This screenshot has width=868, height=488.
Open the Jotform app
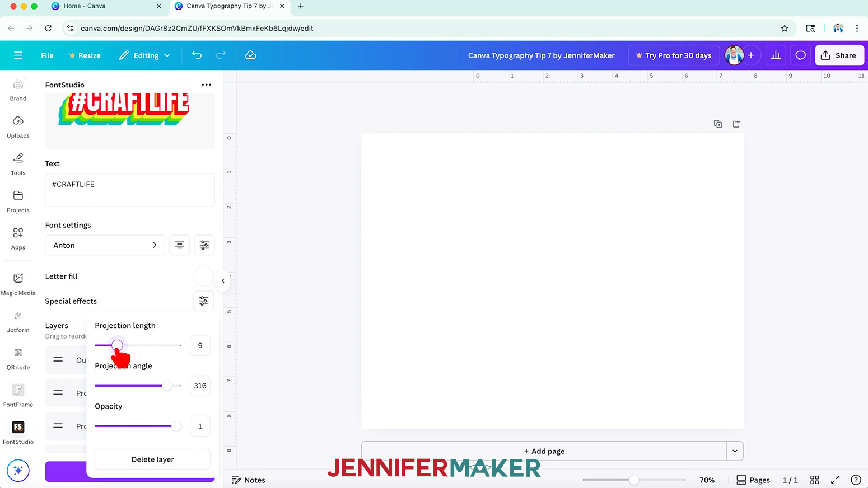tap(18, 321)
